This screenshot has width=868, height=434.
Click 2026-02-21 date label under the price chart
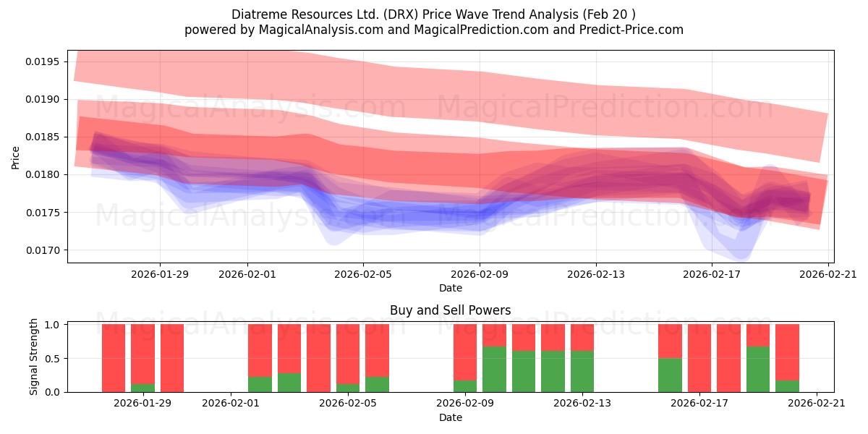pos(828,274)
